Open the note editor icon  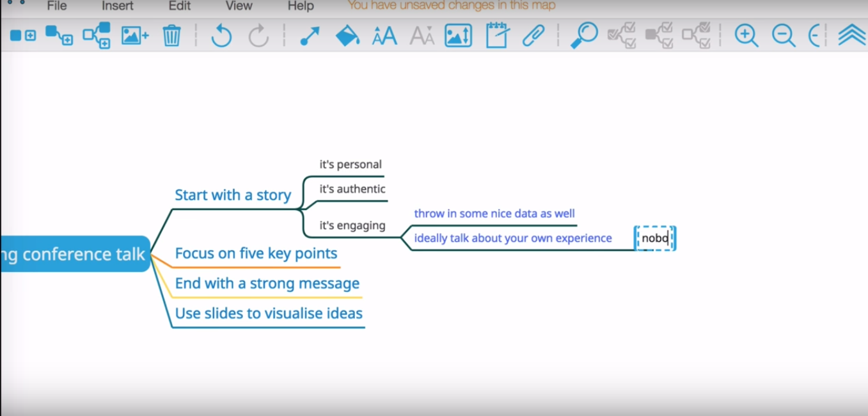coord(497,35)
